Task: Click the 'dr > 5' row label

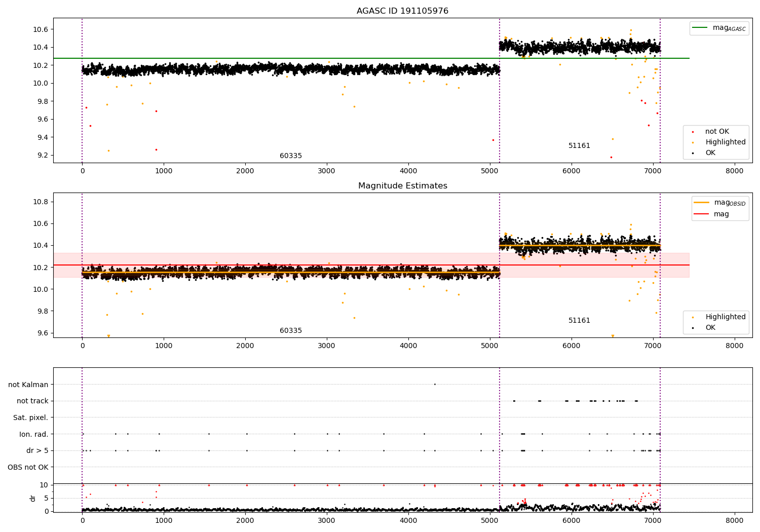Action: pyautogui.click(x=37, y=451)
